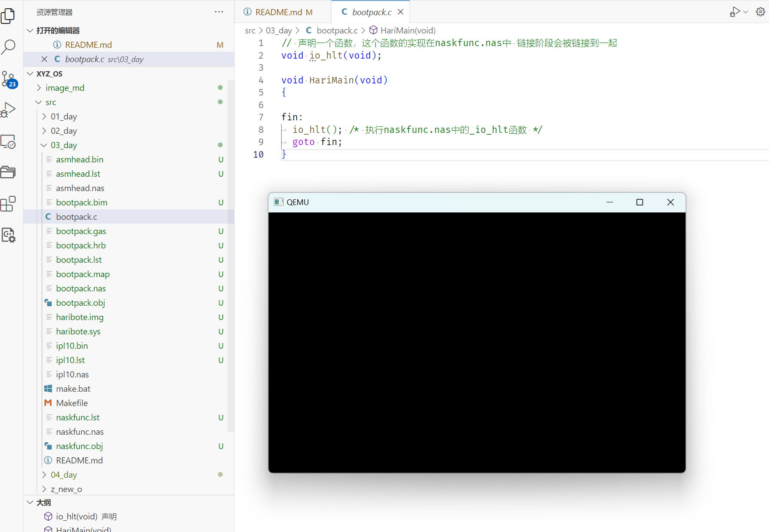Expand the 04_day folder
This screenshot has width=769, height=532.
point(63,475)
